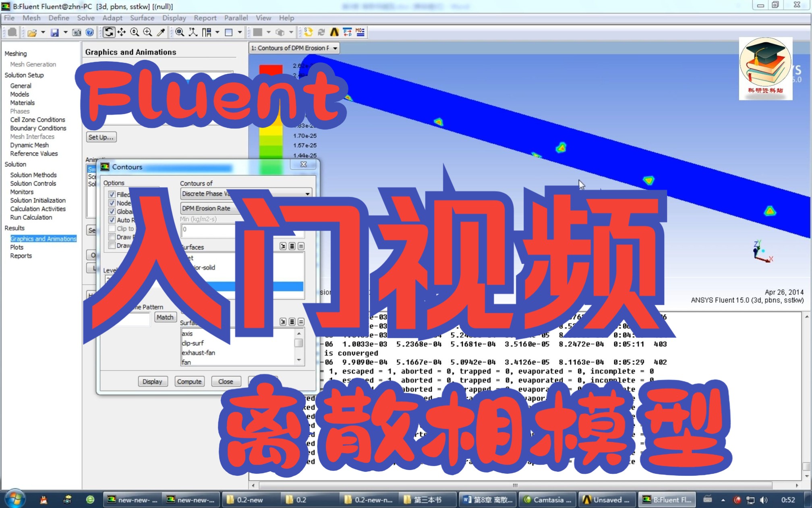Viewport: 812px width, 508px height.
Task: Select the mouse probe eyedropper tool
Action: [160, 32]
